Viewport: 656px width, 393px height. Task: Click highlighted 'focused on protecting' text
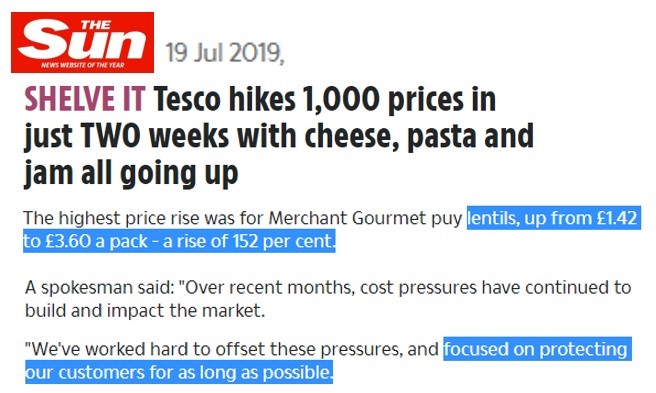536,349
